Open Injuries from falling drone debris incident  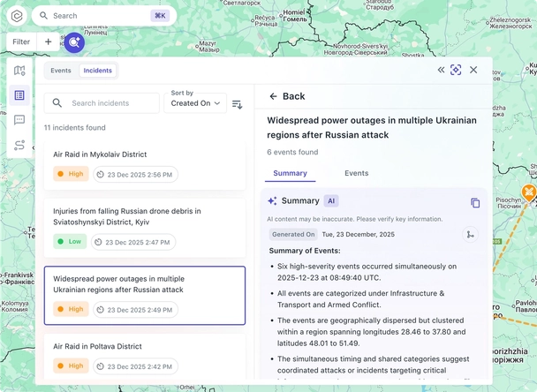pyautogui.click(x=145, y=228)
